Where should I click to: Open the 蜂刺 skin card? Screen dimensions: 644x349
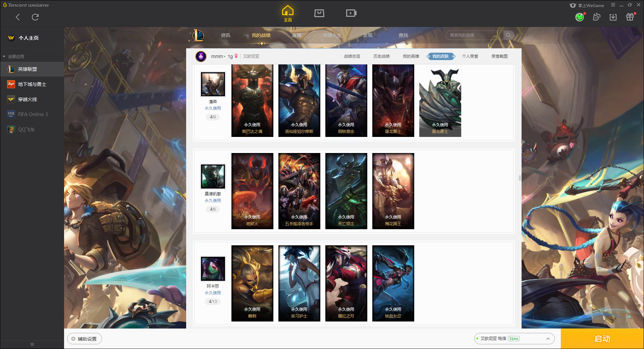tap(252, 284)
